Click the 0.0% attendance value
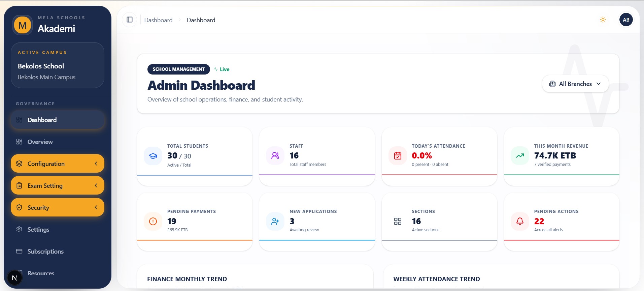 pos(421,155)
